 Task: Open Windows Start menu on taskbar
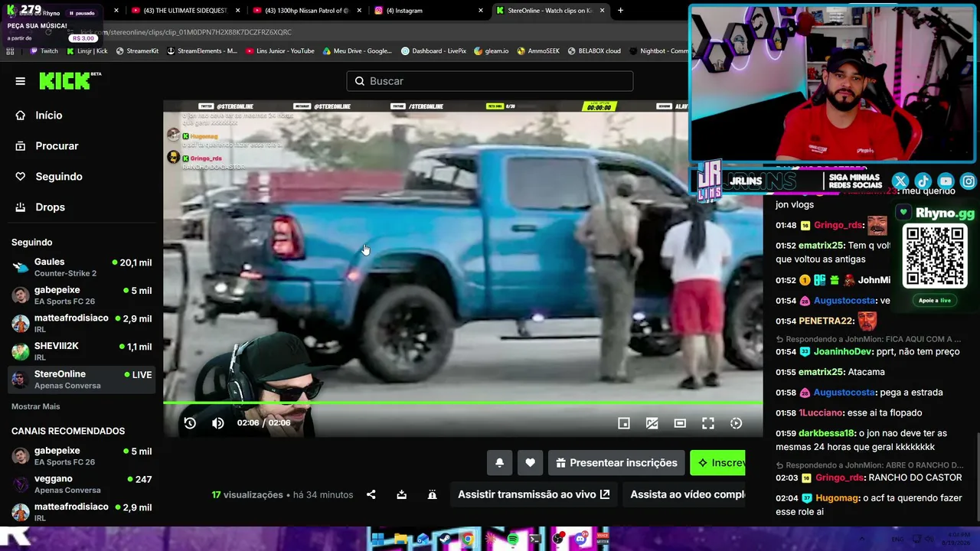(x=377, y=540)
